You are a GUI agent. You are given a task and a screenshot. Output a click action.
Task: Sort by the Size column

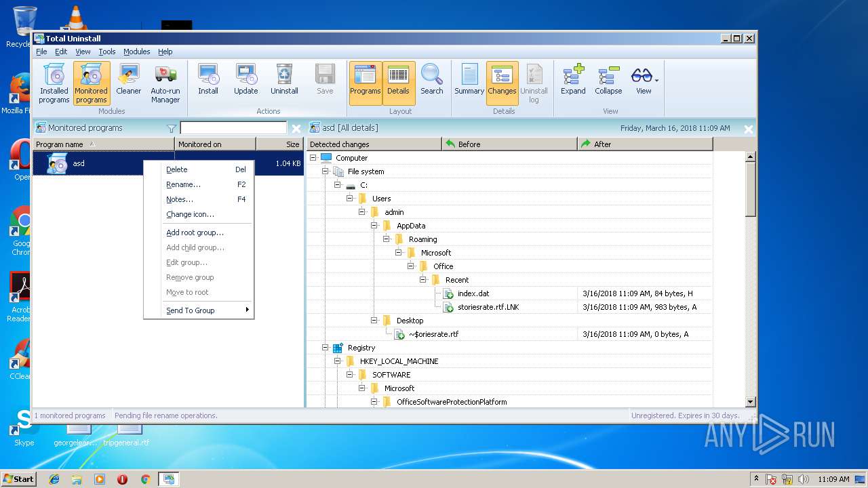[x=280, y=144]
